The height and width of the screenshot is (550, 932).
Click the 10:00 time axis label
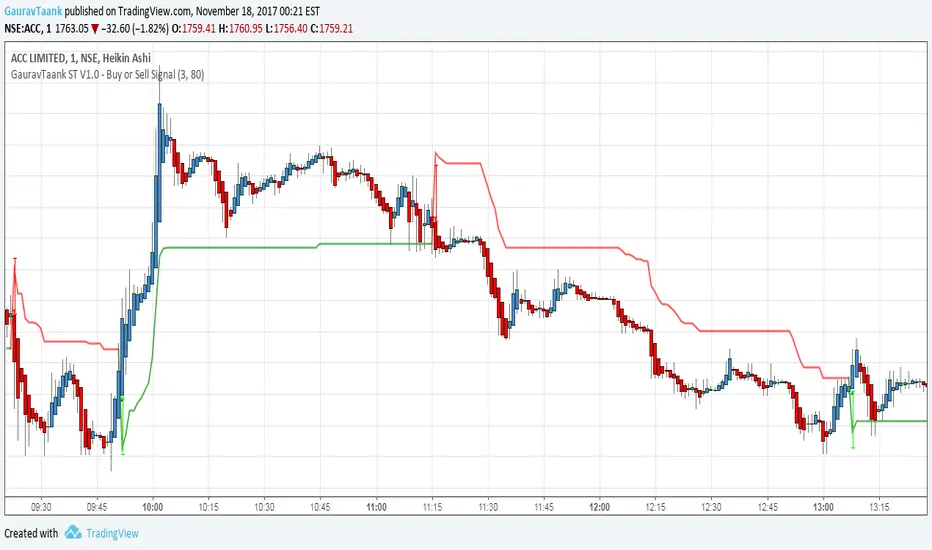tap(153, 507)
